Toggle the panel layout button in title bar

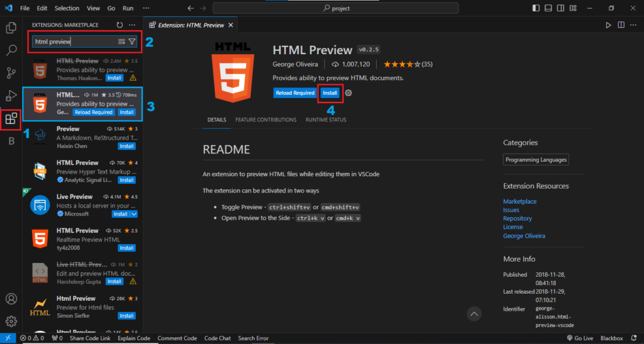coord(548,8)
